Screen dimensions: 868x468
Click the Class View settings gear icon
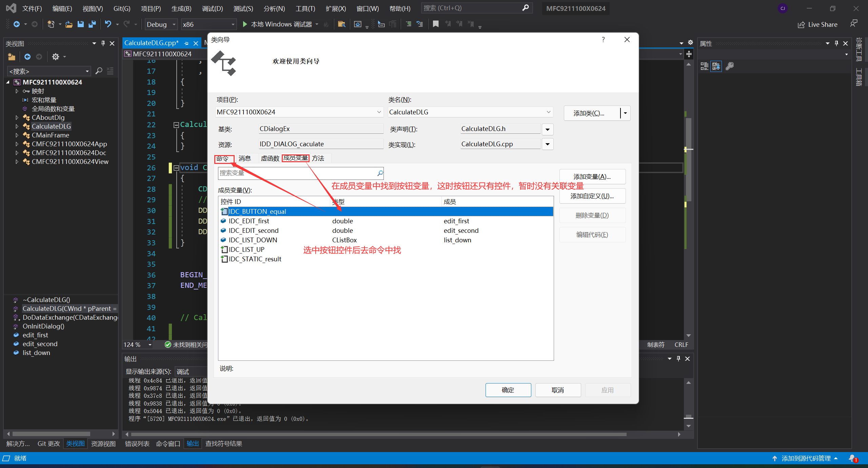[x=56, y=57]
